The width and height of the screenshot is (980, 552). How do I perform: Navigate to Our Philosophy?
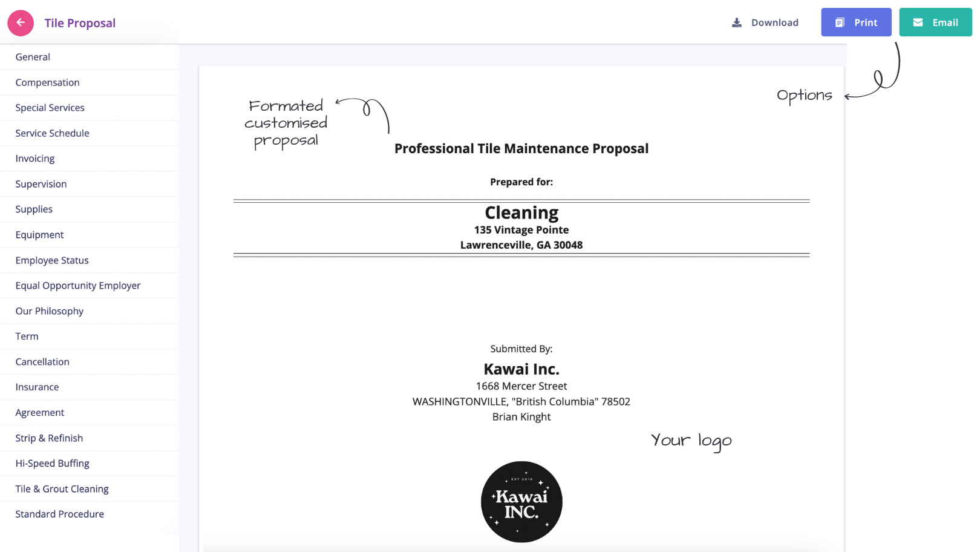pos(49,310)
